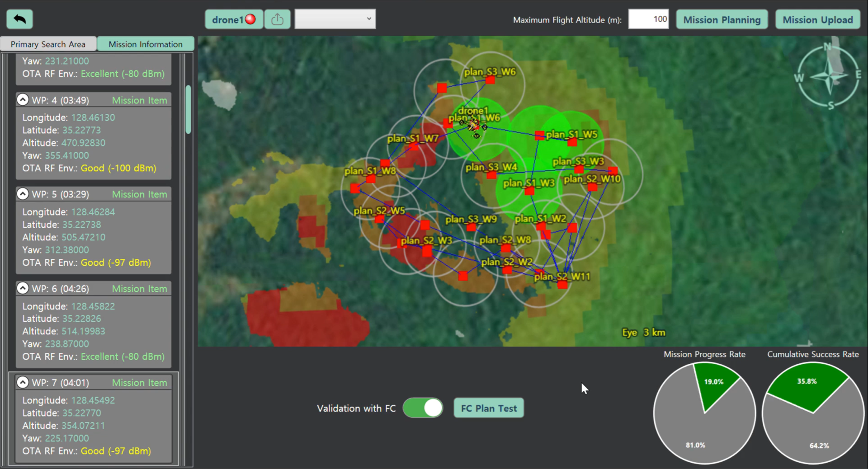868x469 pixels.
Task: Select waypoint marker plan_S2_W2
Action: pyautogui.click(x=507, y=270)
